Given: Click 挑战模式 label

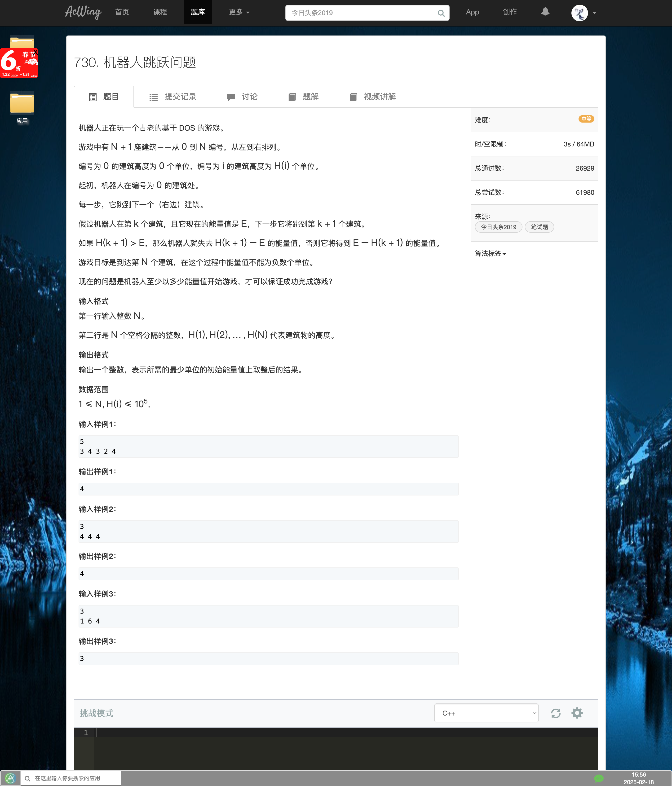Looking at the screenshot, I should [97, 714].
